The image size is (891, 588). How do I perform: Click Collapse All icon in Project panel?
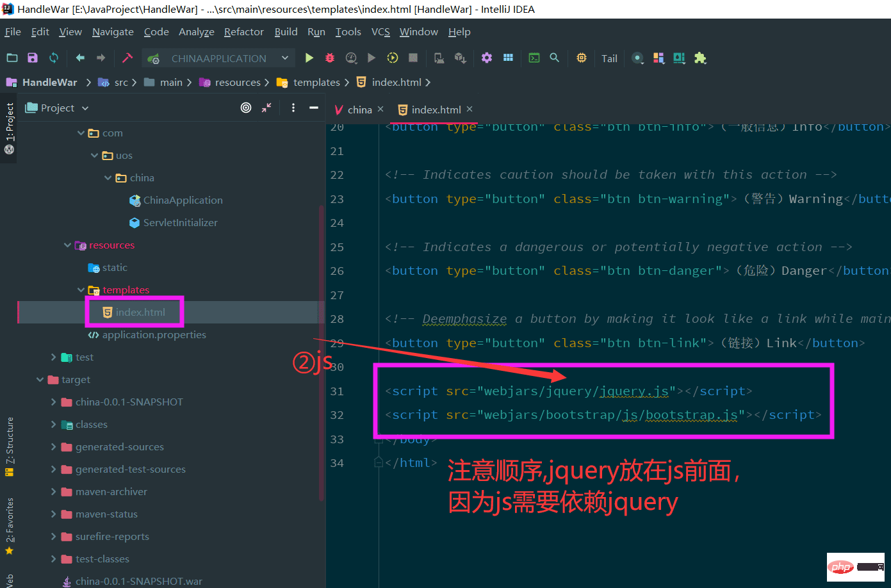266,108
